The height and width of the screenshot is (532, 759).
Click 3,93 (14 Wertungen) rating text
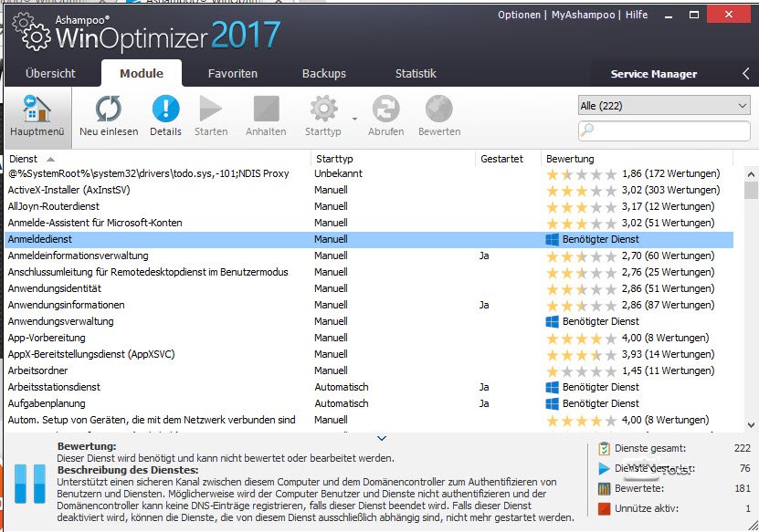668,354
